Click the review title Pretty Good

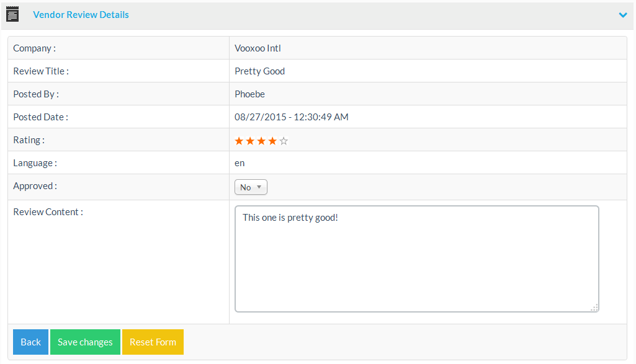(259, 71)
